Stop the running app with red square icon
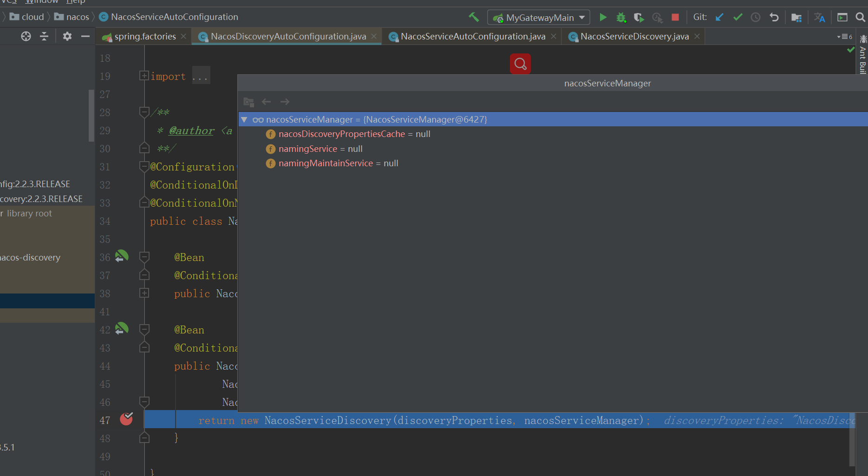Screen dimensions: 868x476 click(675, 17)
